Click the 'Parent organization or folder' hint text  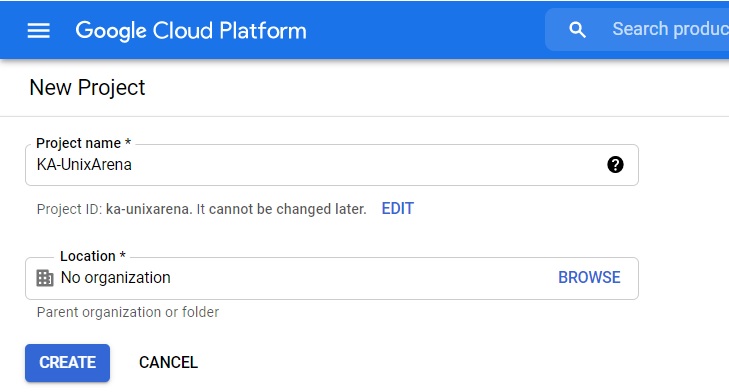coord(128,312)
